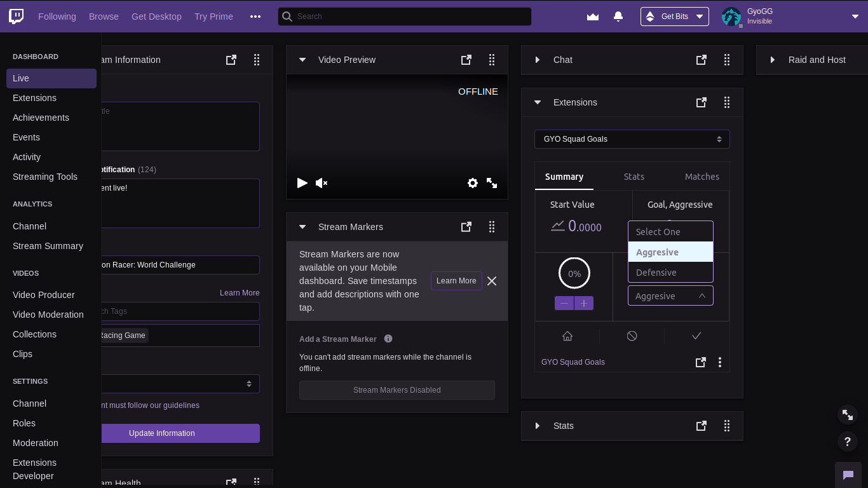
Task: Click the game category input field
Action: [180, 265]
